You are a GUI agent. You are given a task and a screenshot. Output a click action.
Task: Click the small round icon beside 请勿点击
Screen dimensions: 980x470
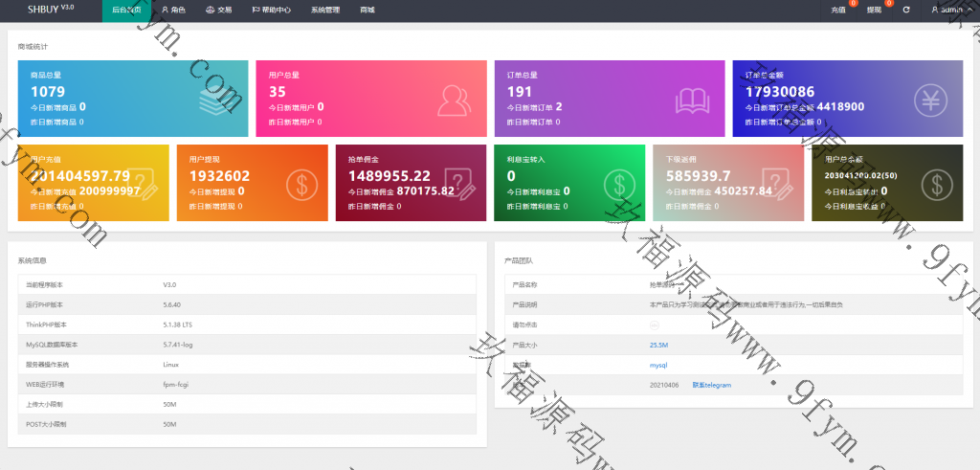point(654,325)
